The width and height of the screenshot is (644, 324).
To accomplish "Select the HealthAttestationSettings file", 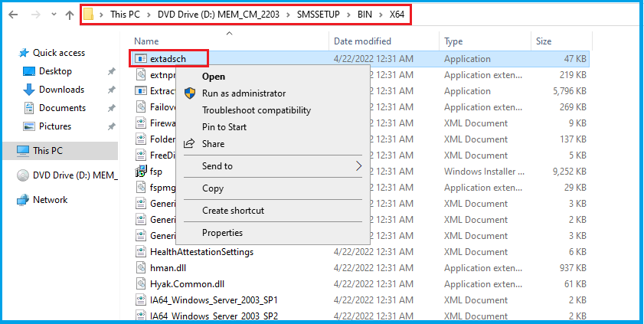I will pyautogui.click(x=201, y=251).
